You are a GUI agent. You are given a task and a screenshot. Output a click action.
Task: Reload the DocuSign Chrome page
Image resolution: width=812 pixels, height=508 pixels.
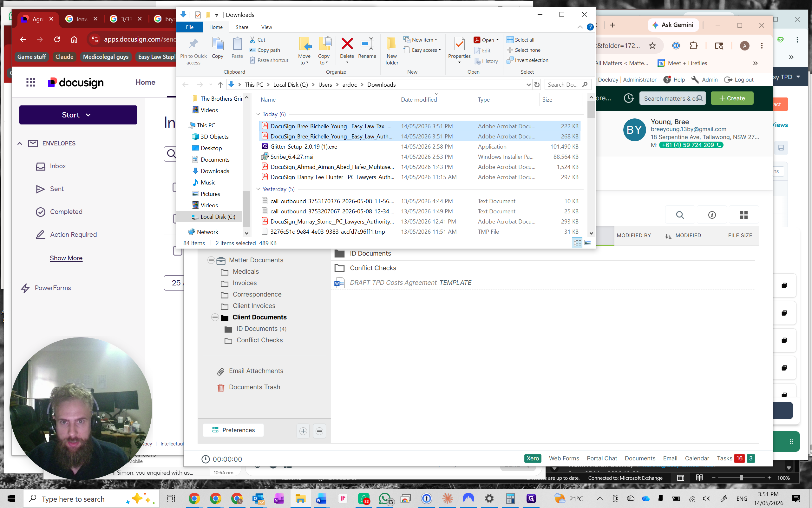click(x=57, y=39)
